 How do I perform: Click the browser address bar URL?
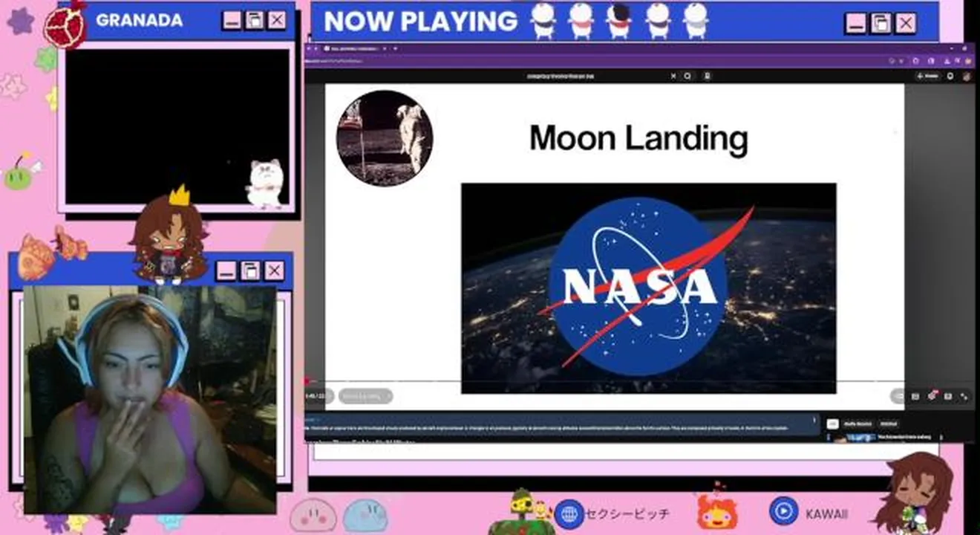(x=333, y=61)
